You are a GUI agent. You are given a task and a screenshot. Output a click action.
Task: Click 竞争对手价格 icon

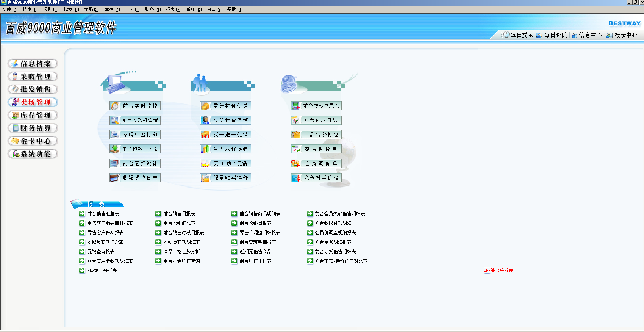pyautogui.click(x=296, y=178)
